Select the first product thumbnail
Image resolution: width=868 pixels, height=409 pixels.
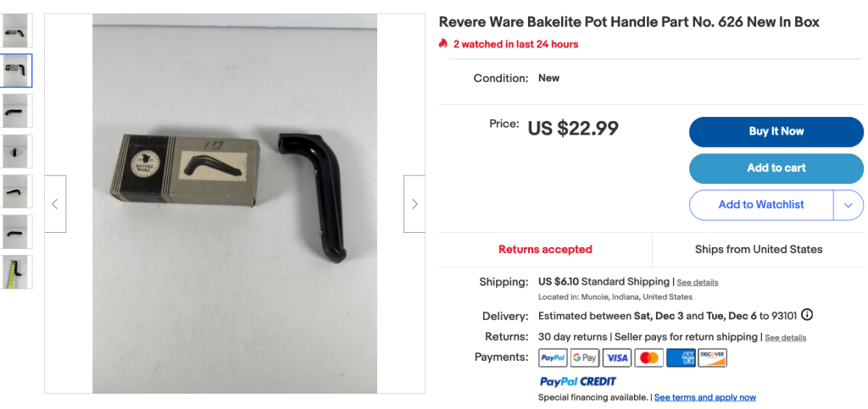[x=16, y=30]
